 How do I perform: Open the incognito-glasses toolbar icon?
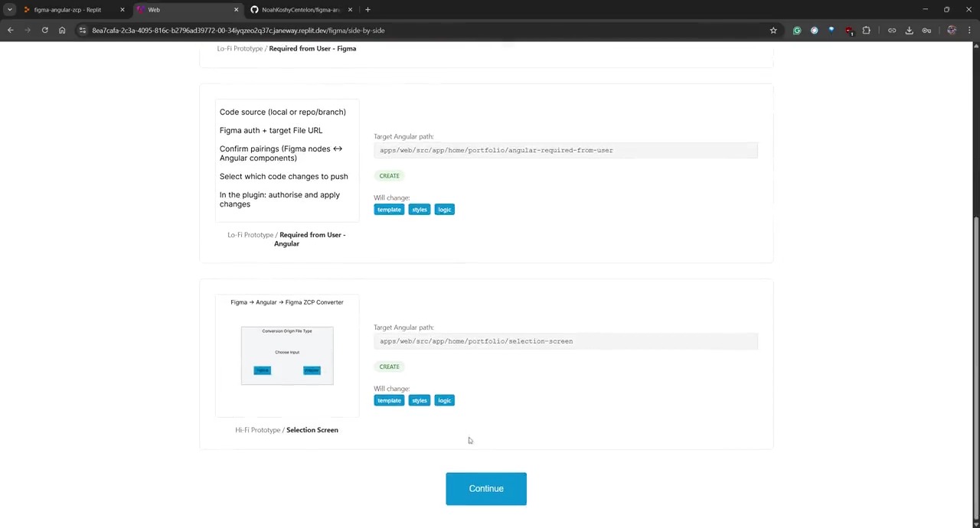(926, 31)
